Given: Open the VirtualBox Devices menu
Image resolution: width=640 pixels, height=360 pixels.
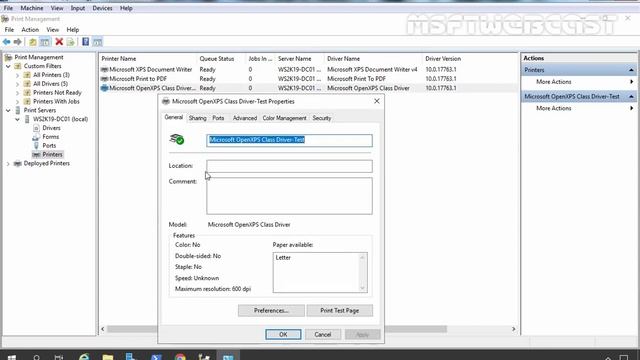Looking at the screenshot, I should click(x=102, y=8).
